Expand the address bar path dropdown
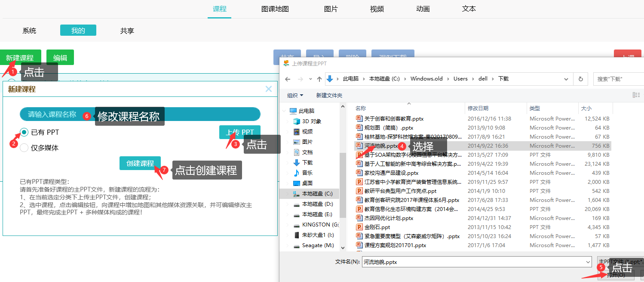 566,79
